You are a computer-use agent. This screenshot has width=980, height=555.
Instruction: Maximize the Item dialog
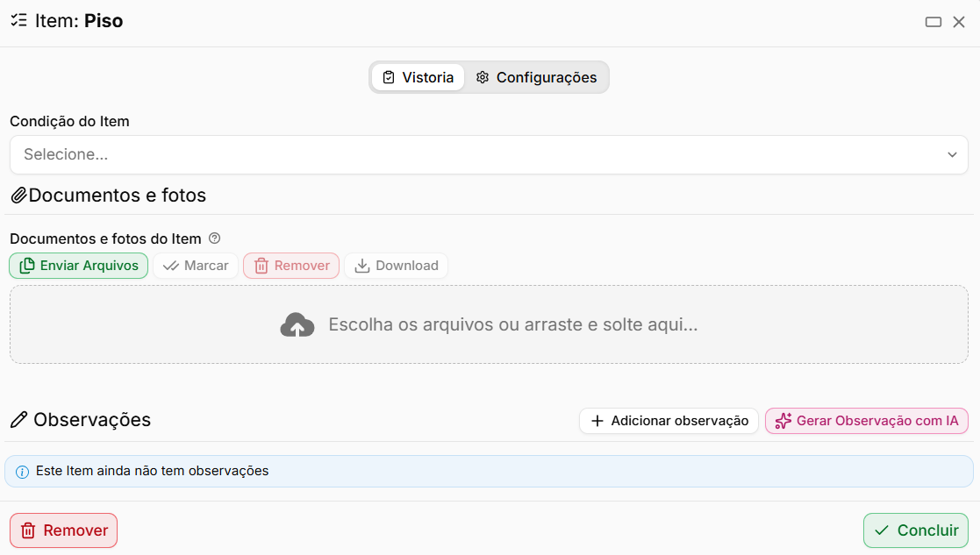click(934, 22)
